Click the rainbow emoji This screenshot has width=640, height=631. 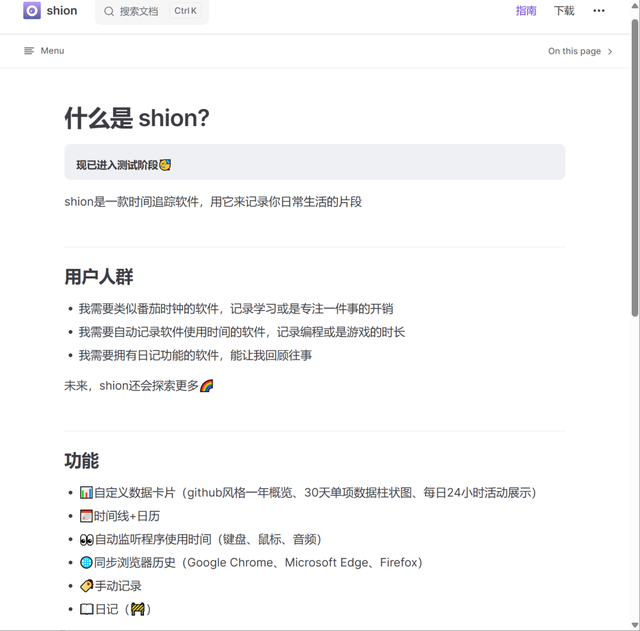click(207, 386)
